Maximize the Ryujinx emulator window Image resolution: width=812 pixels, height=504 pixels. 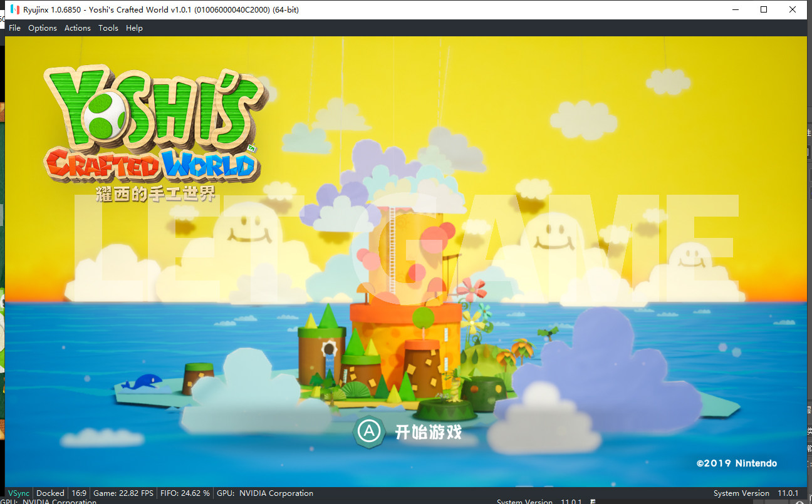[x=764, y=9]
